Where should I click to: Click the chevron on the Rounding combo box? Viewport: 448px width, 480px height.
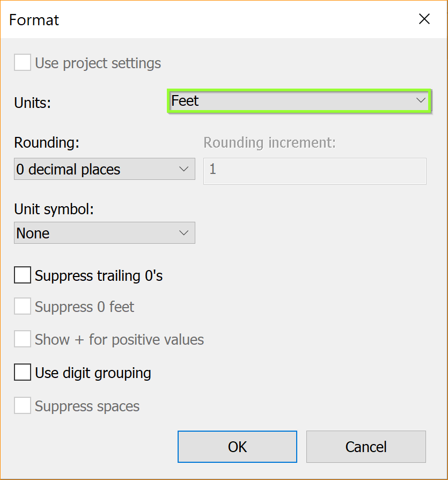click(184, 169)
